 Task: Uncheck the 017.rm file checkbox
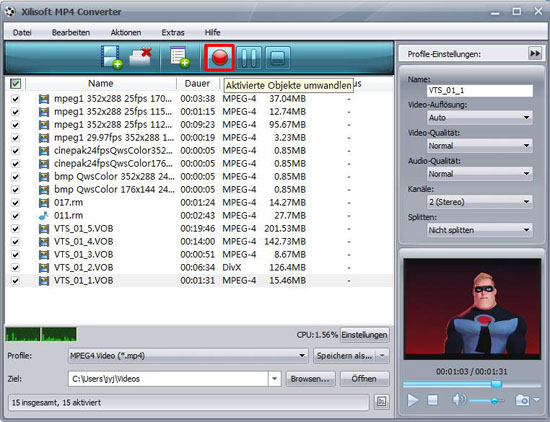tap(15, 203)
